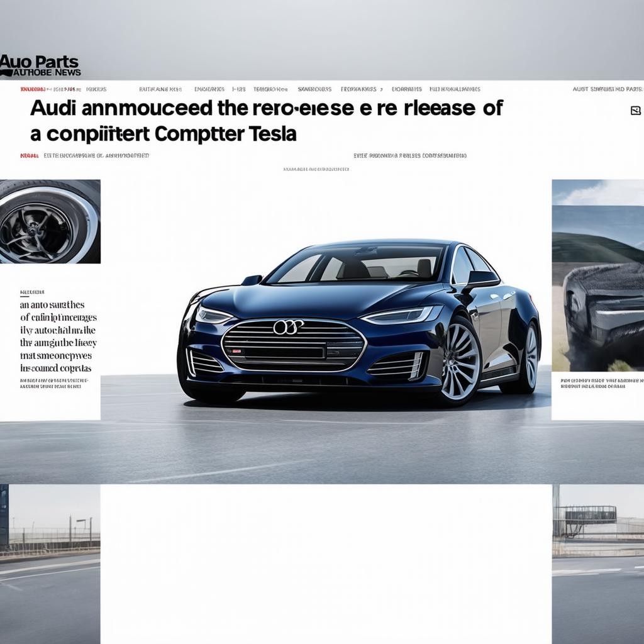Open the bottom-left empty road photo

pyautogui.click(x=50, y=563)
